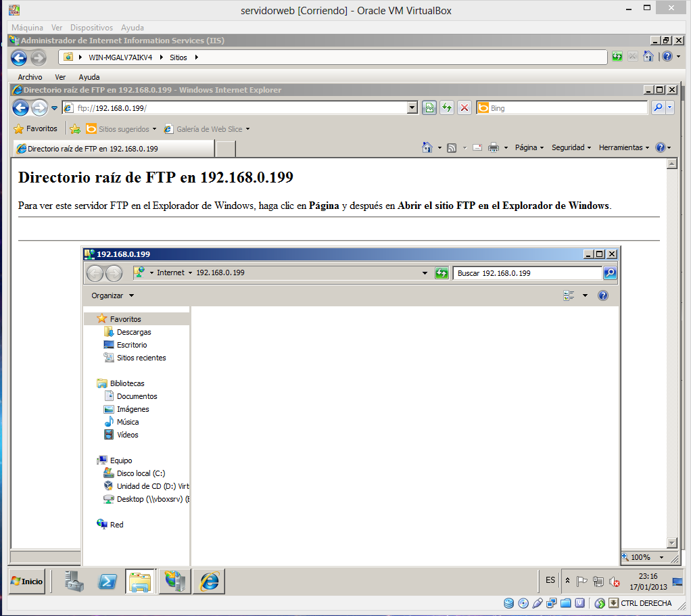
Task: Click the Favoritos button
Action: (36, 128)
